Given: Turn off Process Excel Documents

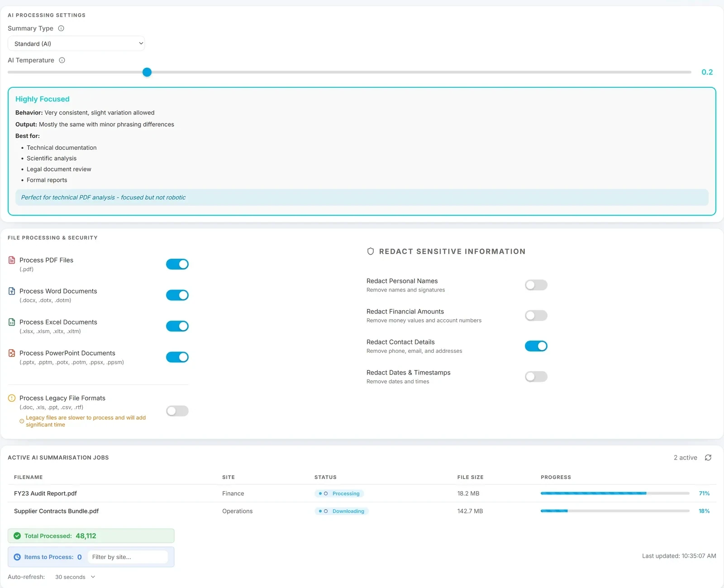Looking at the screenshot, I should tap(177, 326).
